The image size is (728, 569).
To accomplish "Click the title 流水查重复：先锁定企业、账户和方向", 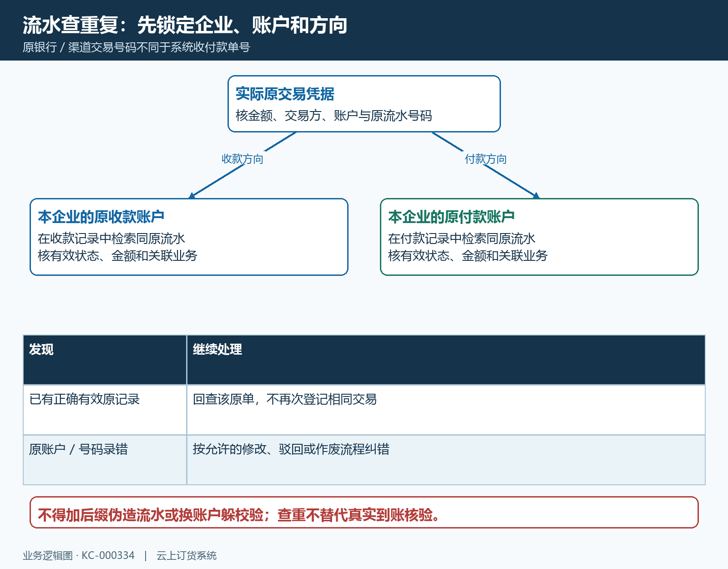I will 185,25.
